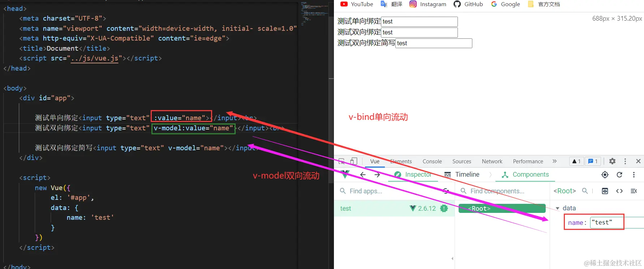Open the 翻译 bookmark

[391, 4]
